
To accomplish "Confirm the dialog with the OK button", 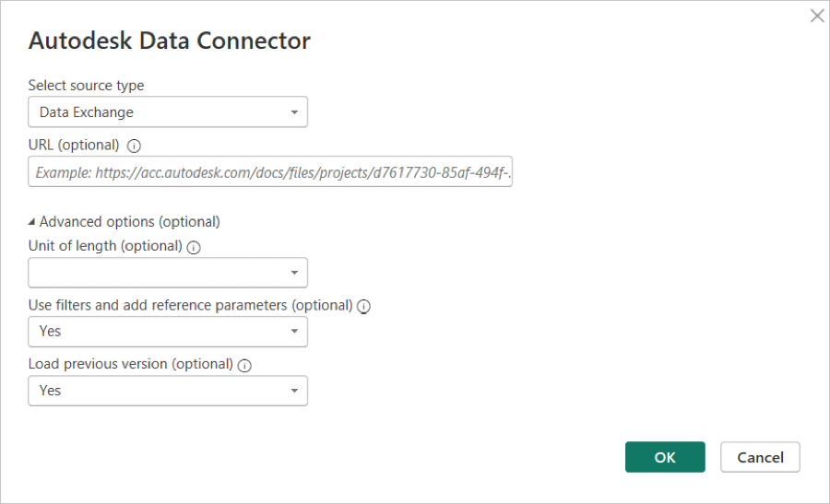I will [665, 457].
